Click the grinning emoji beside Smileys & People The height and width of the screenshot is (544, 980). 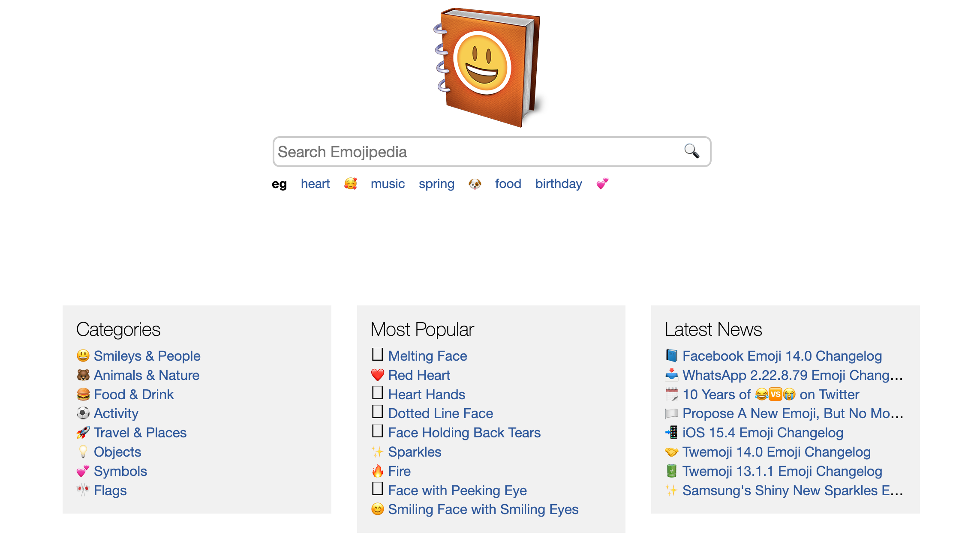(83, 356)
